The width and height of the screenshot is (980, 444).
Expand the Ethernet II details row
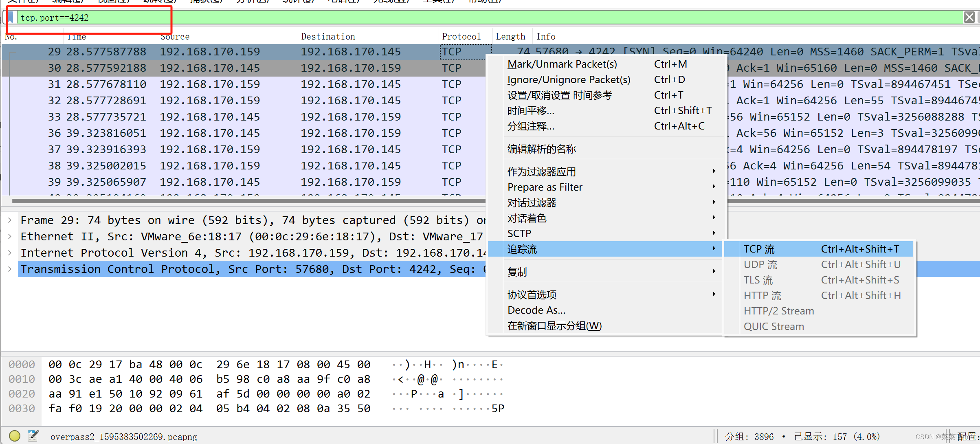point(10,237)
